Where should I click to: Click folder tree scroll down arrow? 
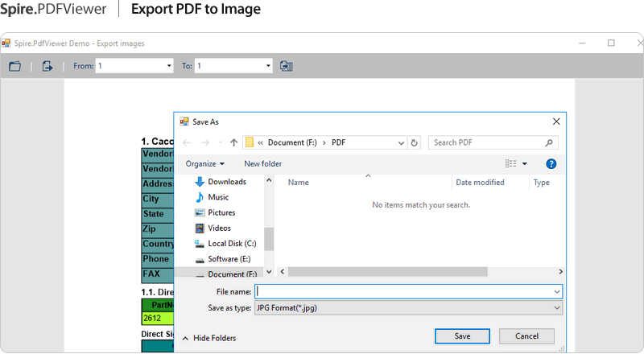pos(269,271)
